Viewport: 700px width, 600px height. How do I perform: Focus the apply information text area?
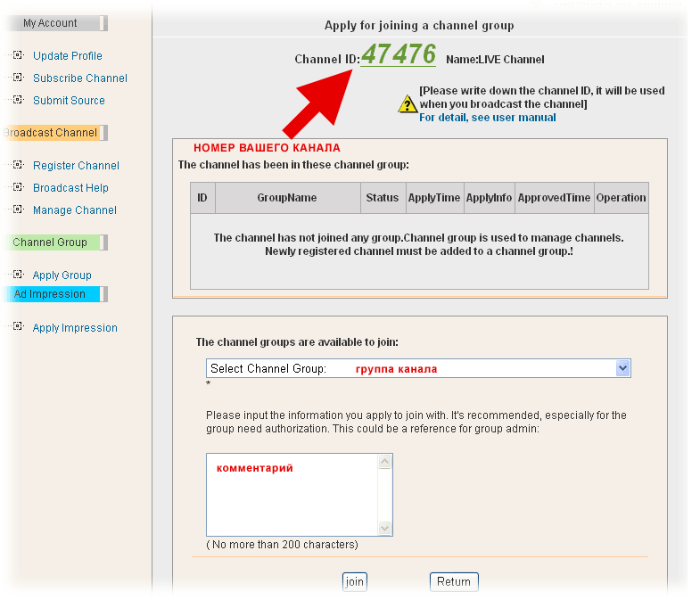point(292,495)
